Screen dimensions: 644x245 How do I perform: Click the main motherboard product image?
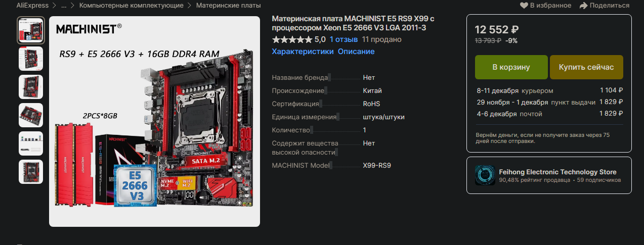[154, 121]
